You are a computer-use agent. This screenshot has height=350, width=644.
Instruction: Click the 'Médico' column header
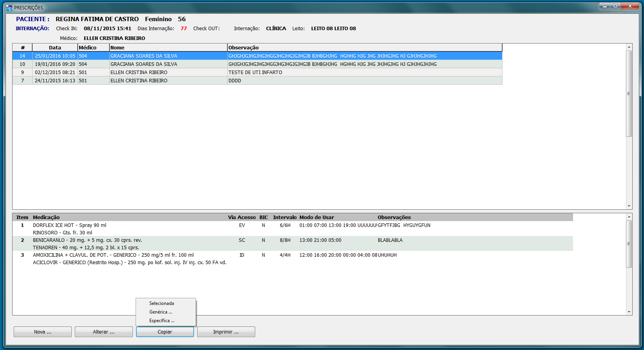click(94, 48)
